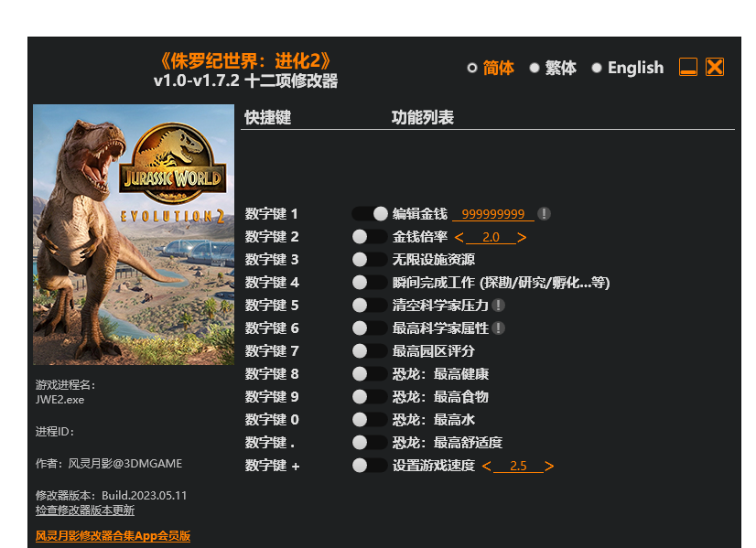Toggle 最高科学家属性 on
This screenshot has height=548, width=756.
pyautogui.click(x=370, y=328)
